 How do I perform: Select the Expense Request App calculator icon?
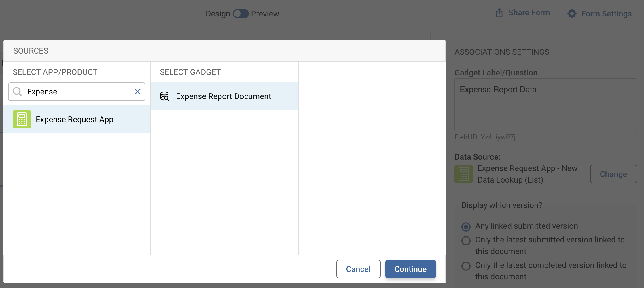coord(22,119)
